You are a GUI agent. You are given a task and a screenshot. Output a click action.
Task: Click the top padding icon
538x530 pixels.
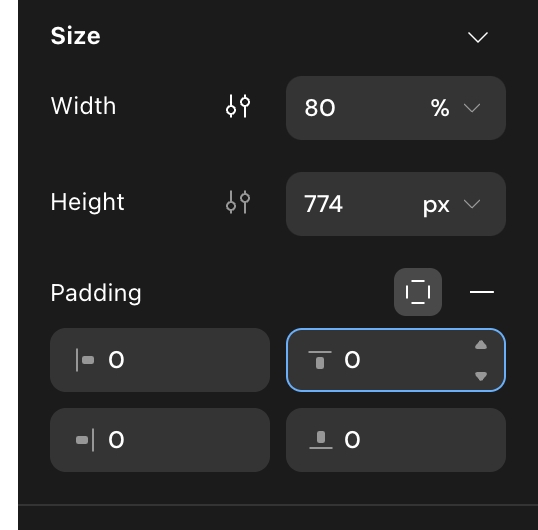pyautogui.click(x=320, y=360)
